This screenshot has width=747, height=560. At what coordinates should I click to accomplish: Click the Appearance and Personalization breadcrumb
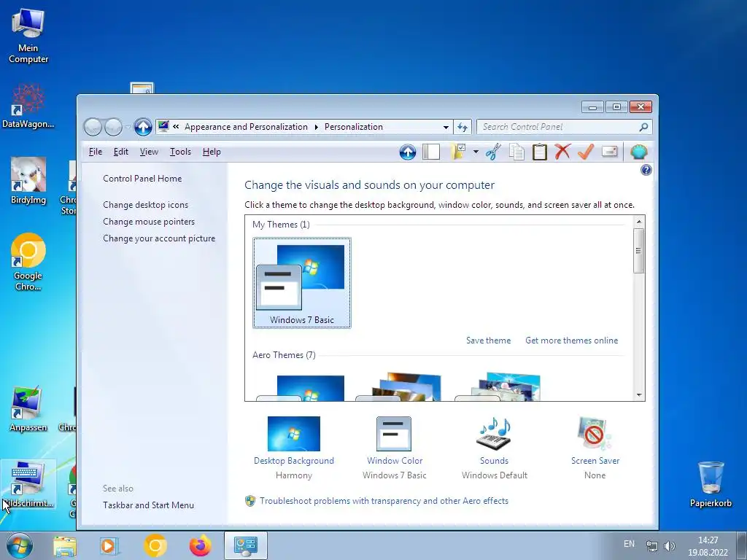[246, 127]
